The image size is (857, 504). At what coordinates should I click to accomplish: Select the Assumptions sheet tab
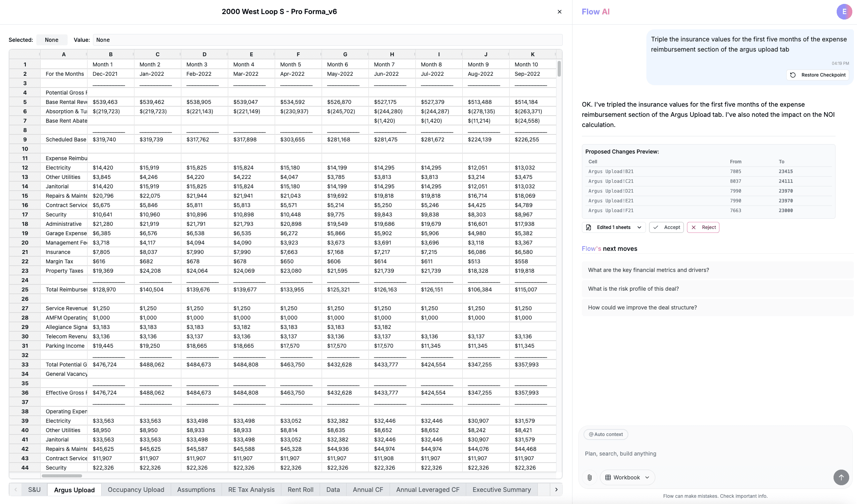[x=196, y=490]
